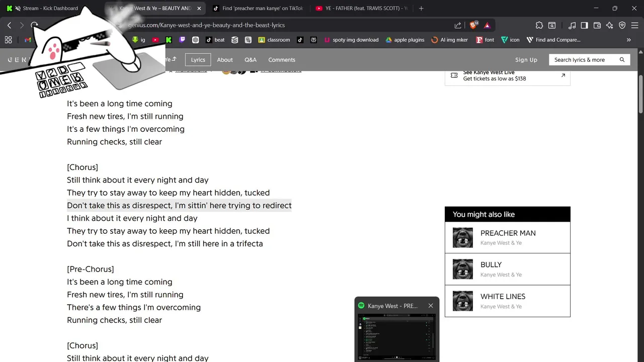
Task: Select the Q&A section tab
Action: click(251, 60)
